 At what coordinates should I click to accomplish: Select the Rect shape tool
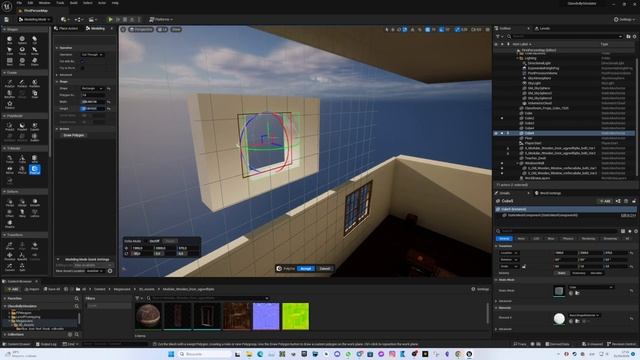coord(9,62)
